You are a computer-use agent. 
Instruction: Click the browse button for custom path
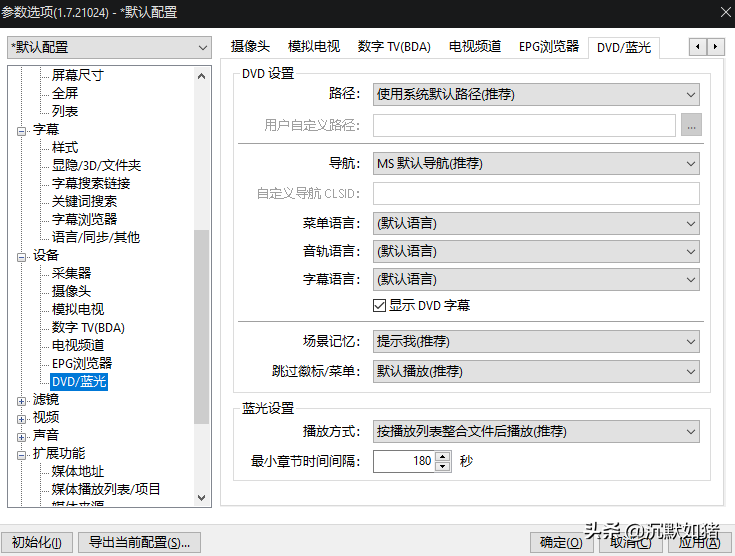691,125
